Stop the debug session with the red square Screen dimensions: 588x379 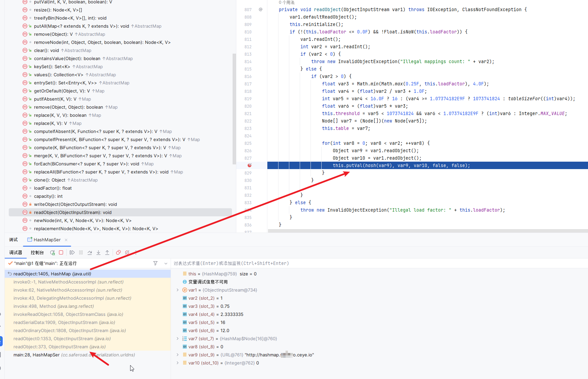pyautogui.click(x=61, y=252)
